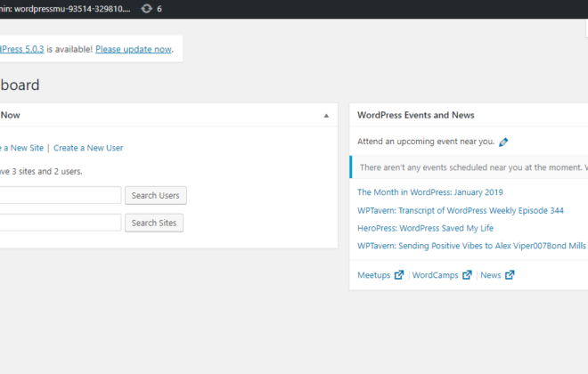The image size is (588, 374).
Task: Click Create a New User link
Action: (88, 148)
